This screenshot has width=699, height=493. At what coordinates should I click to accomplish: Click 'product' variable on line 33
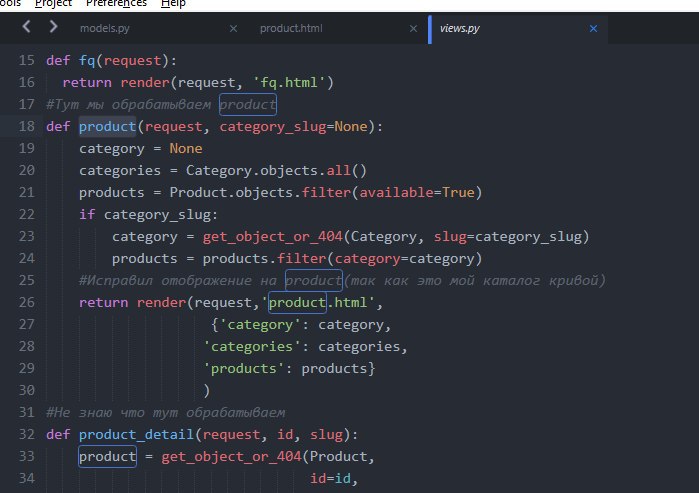click(x=107, y=456)
